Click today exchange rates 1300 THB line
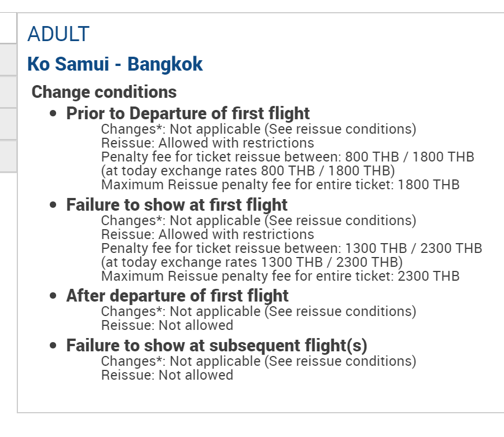The image size is (504, 437). pyautogui.click(x=252, y=262)
